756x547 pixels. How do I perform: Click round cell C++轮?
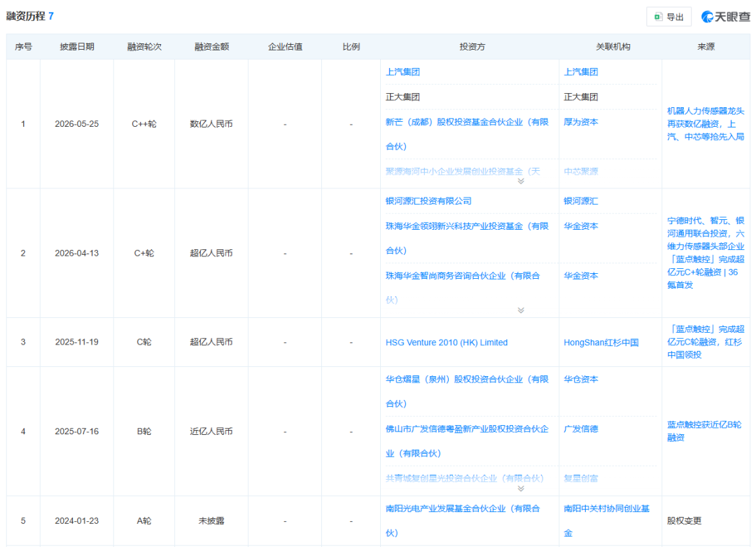coord(144,124)
